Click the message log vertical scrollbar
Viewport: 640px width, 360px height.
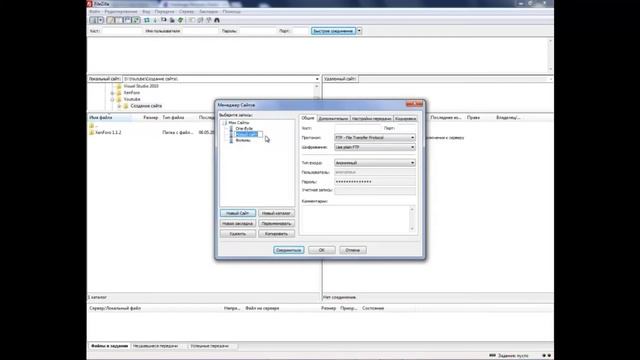coord(550,55)
